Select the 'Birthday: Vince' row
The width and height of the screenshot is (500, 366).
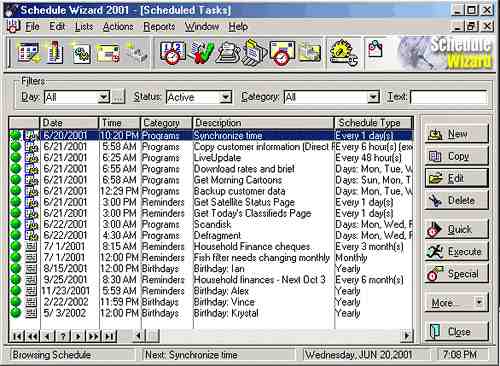[211, 302]
